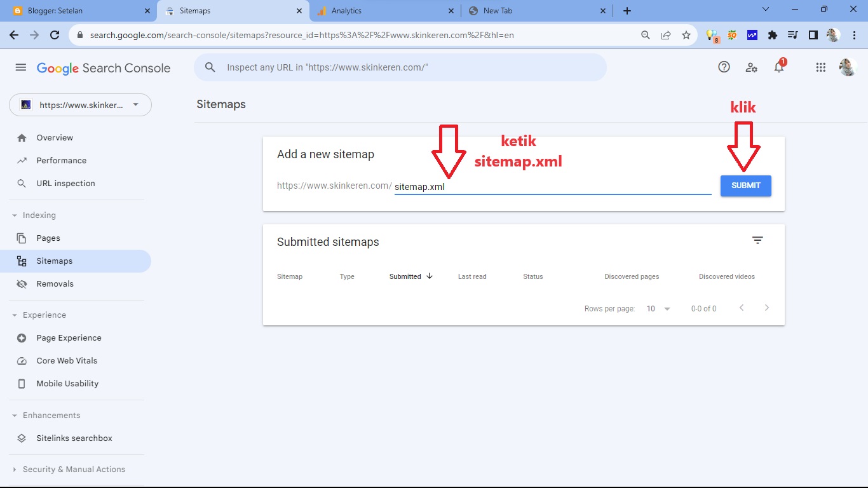Open the browser side panel icon

813,36
